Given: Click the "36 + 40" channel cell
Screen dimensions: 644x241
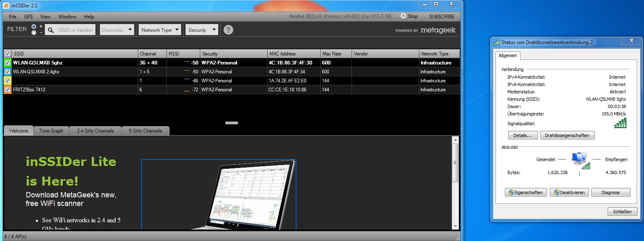Looking at the screenshot, I should click(153, 63).
